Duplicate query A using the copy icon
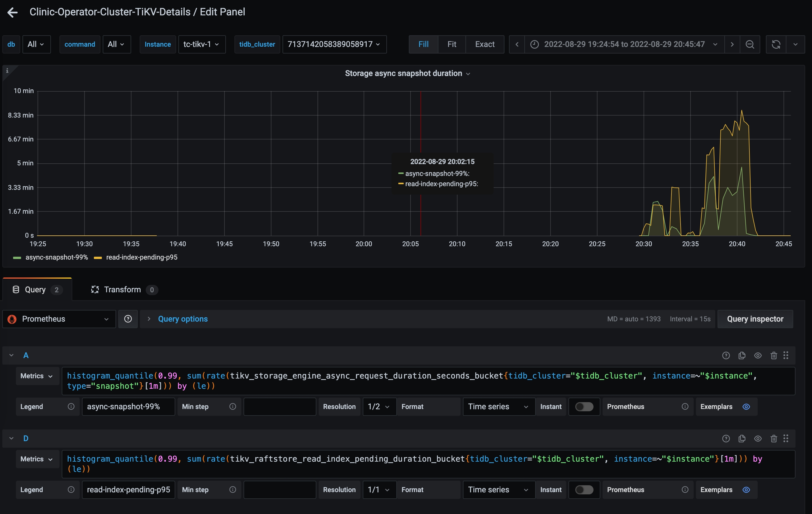Screen dimensions: 812x514 coord(742,355)
